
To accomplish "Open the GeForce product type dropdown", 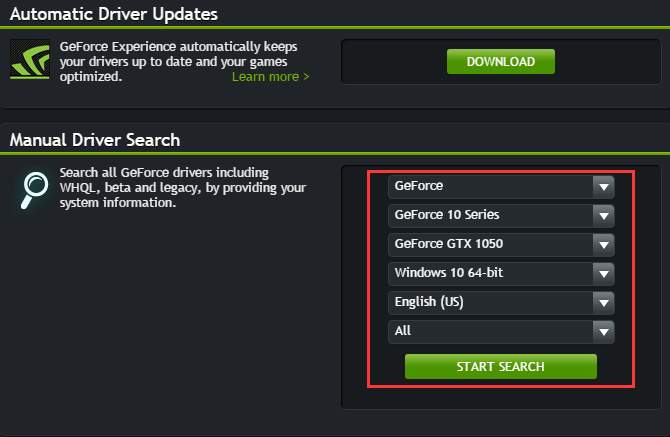I will [501, 187].
